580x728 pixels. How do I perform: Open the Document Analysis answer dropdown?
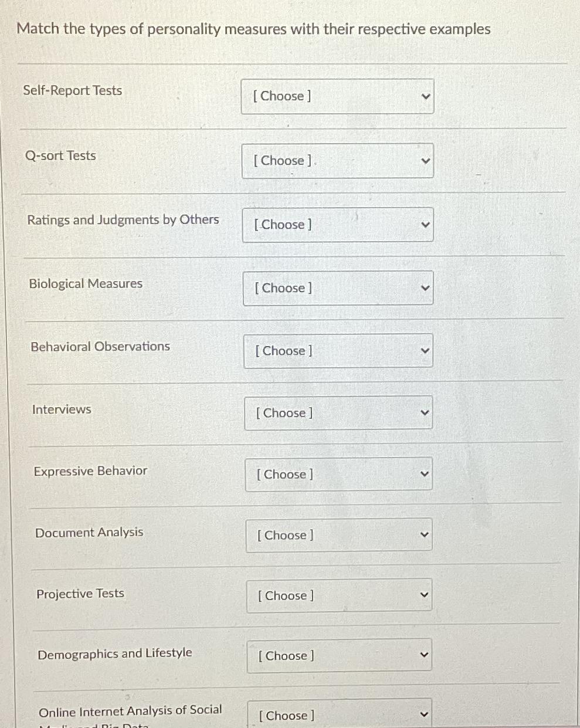point(339,535)
